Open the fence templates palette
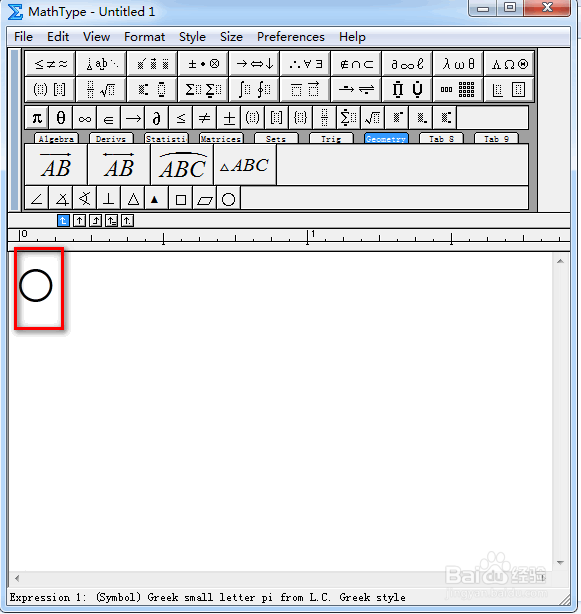The width and height of the screenshot is (581, 614). point(50,89)
